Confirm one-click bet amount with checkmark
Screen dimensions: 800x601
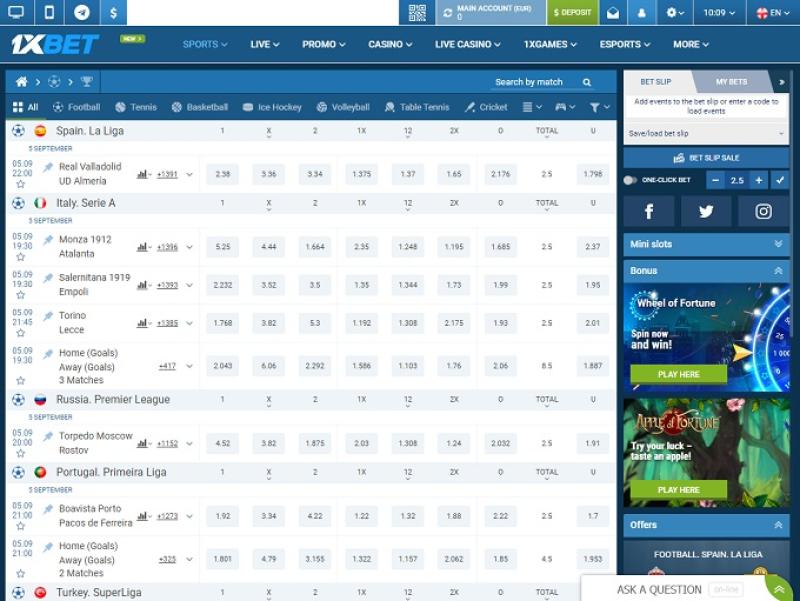click(x=780, y=180)
